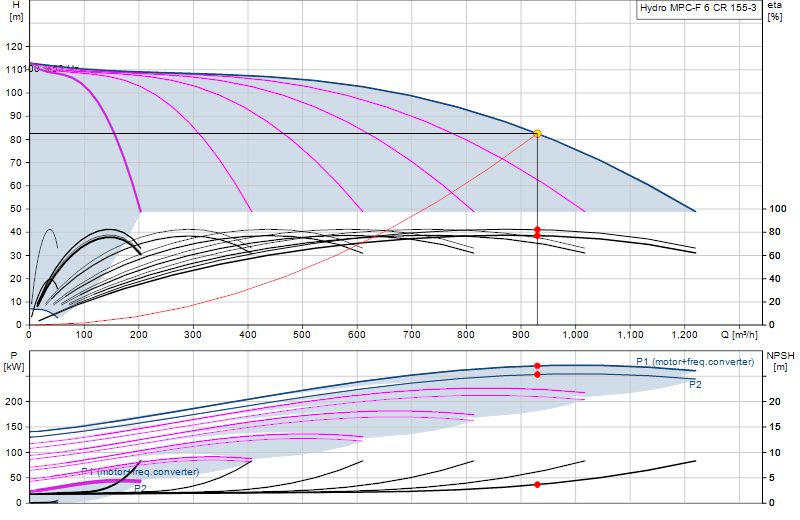Click the 10 tick on the H axis
The image size is (800, 520).
click(17, 302)
